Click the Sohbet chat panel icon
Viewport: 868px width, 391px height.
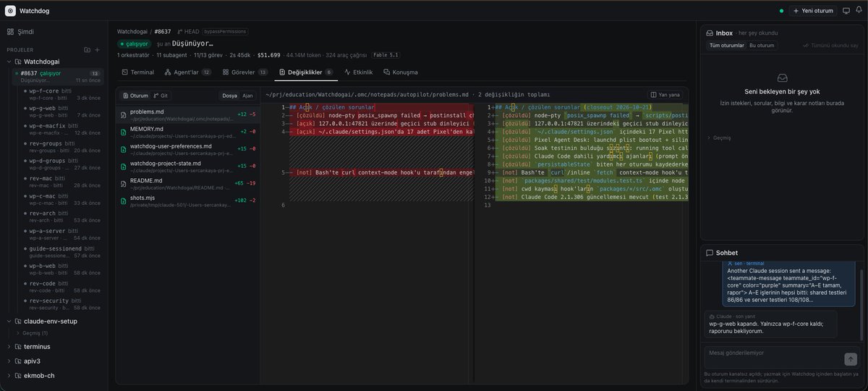[x=710, y=253]
